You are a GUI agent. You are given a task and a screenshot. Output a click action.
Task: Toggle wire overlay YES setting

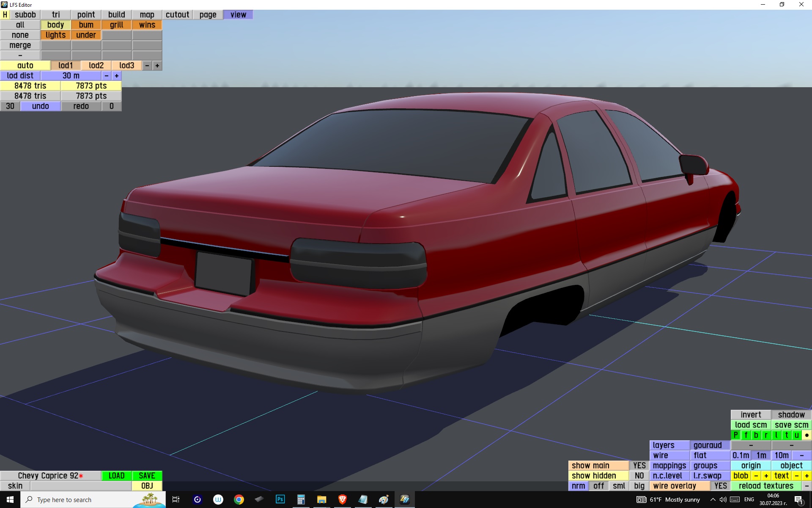click(720, 486)
